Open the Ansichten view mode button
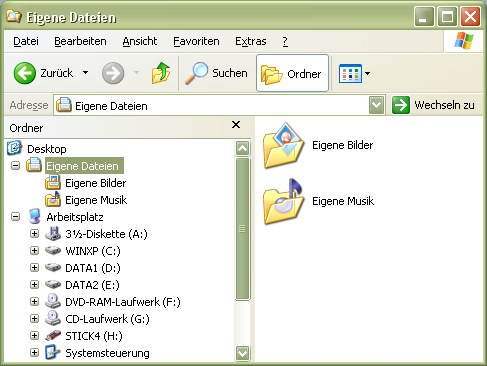Viewport: 487px width, 366px height. pos(350,73)
